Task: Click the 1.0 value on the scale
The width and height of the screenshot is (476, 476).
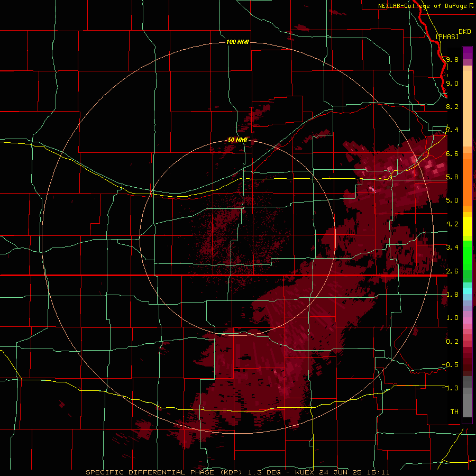Action: pyautogui.click(x=452, y=318)
